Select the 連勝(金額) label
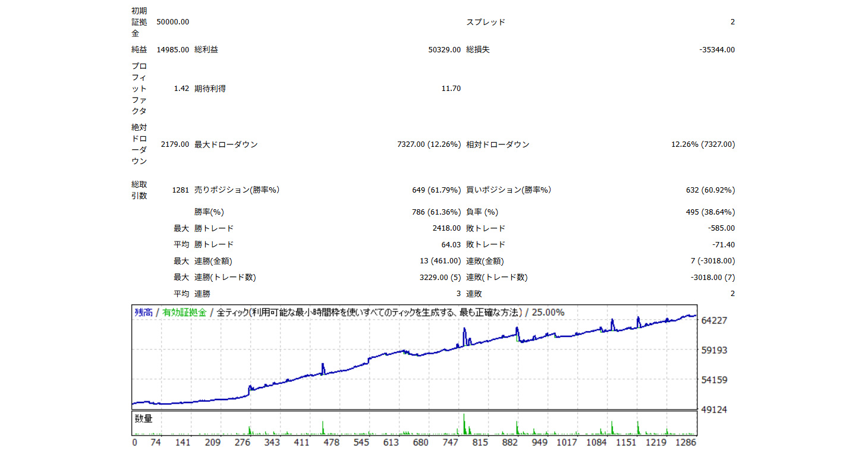Viewport: 868px width, 453px height. pos(213,261)
